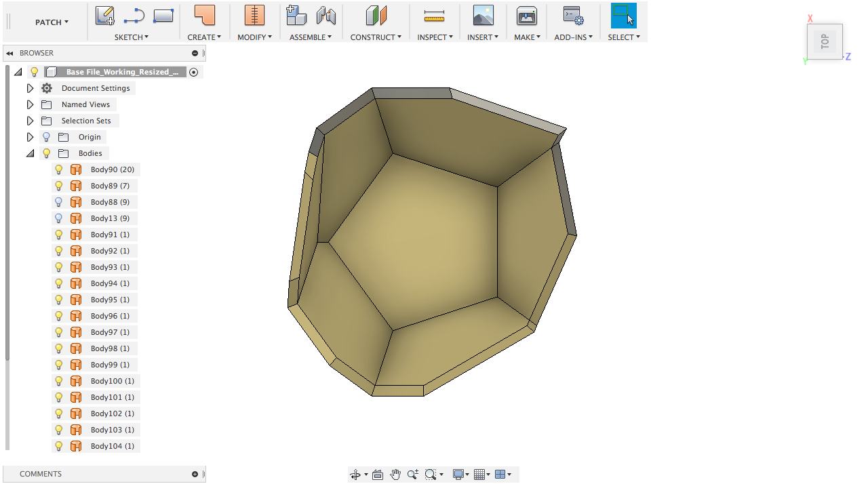Screen dimensions: 868x484
Task: Click the Orbit navigation icon
Action: (355, 475)
